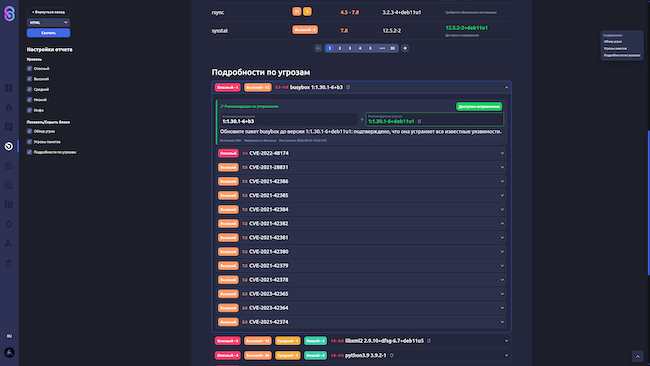Toggle the Опасный level checkbox
The height and width of the screenshot is (366, 650).
tap(29, 68)
